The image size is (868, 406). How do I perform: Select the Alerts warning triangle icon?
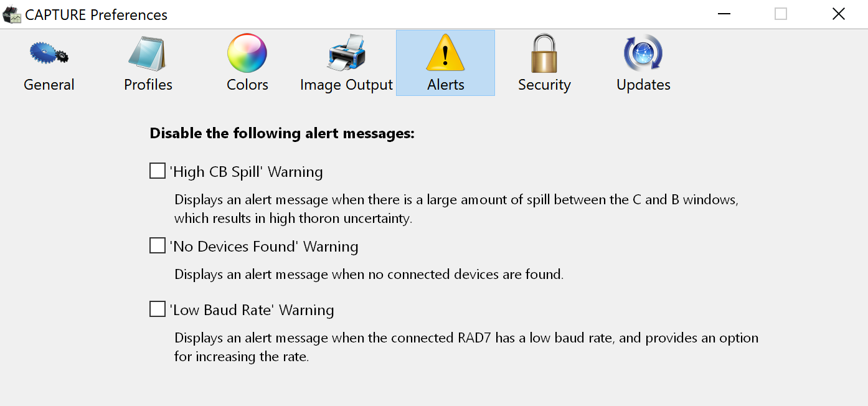[x=445, y=54]
